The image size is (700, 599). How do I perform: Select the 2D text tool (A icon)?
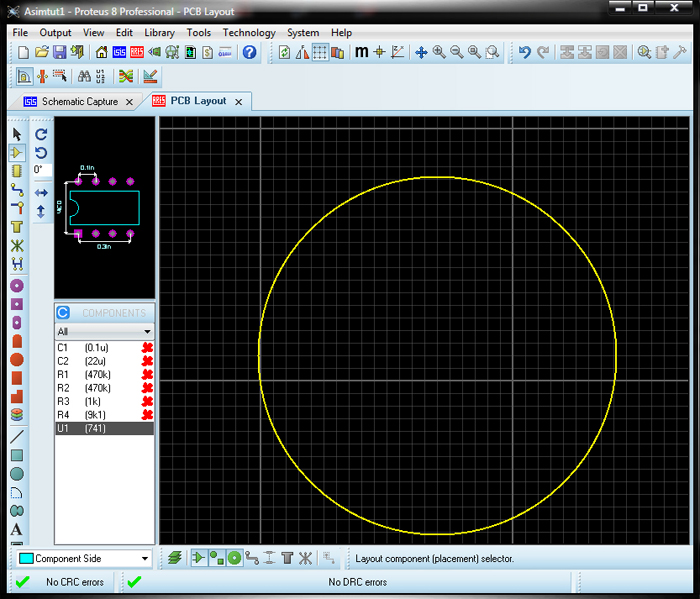tap(17, 529)
